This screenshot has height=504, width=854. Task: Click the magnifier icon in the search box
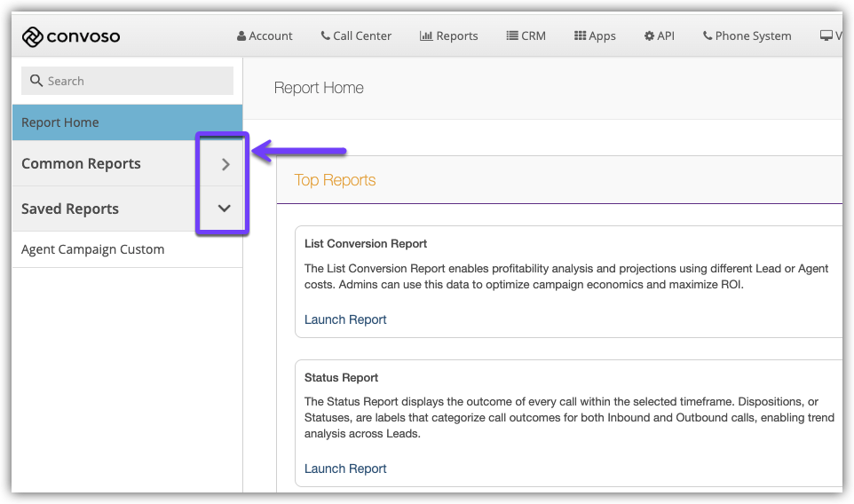36,81
